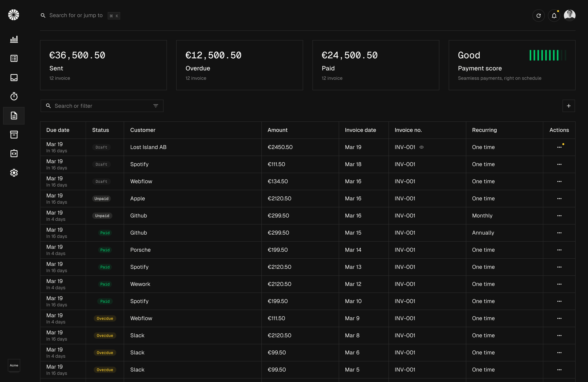Switch team using the Acme button

coord(14,365)
